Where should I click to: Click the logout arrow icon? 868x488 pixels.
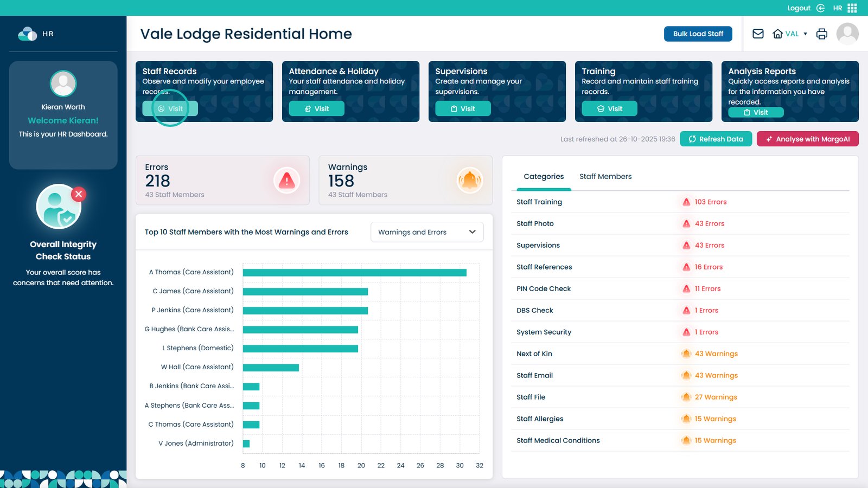[821, 8]
